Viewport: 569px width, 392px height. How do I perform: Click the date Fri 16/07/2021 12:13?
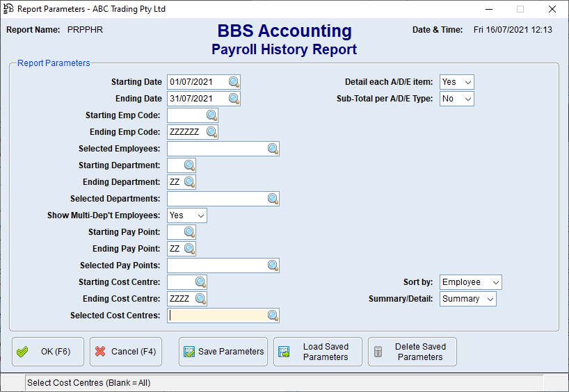[x=513, y=30]
